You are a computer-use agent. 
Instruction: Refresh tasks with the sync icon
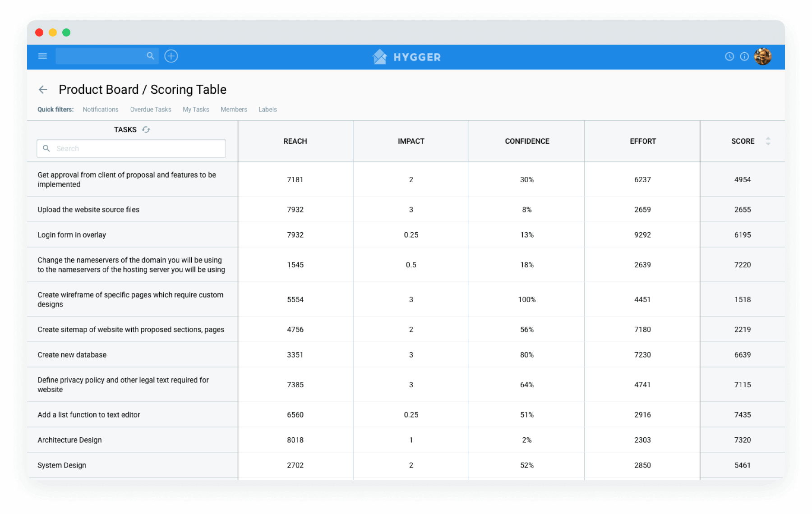(146, 130)
